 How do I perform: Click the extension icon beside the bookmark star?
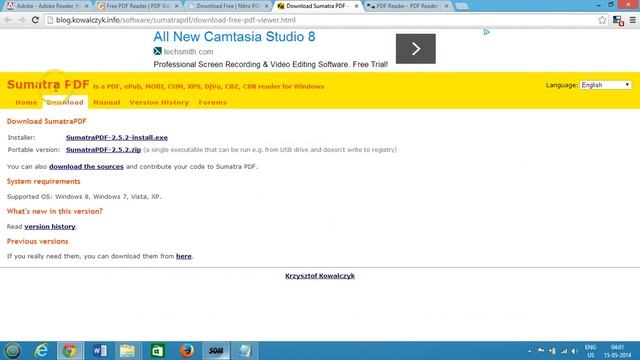point(618,20)
